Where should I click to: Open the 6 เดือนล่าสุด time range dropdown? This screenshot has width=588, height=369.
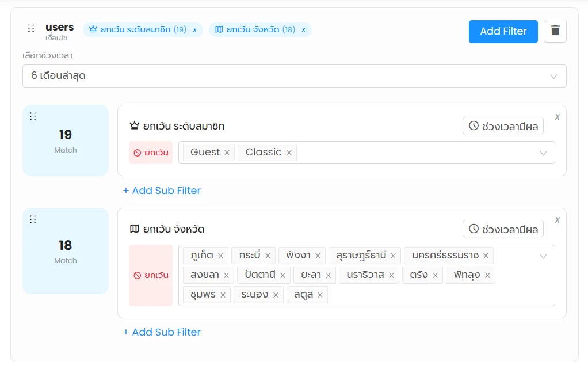[x=294, y=76]
